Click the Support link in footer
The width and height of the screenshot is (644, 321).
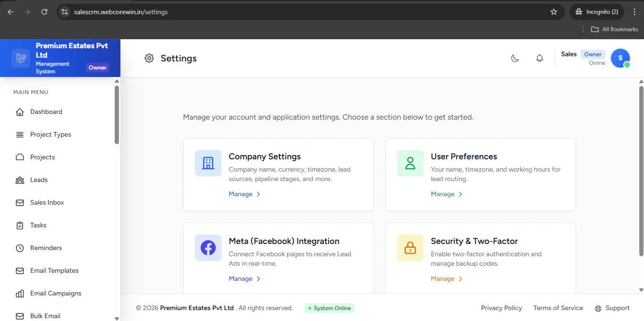(612, 308)
